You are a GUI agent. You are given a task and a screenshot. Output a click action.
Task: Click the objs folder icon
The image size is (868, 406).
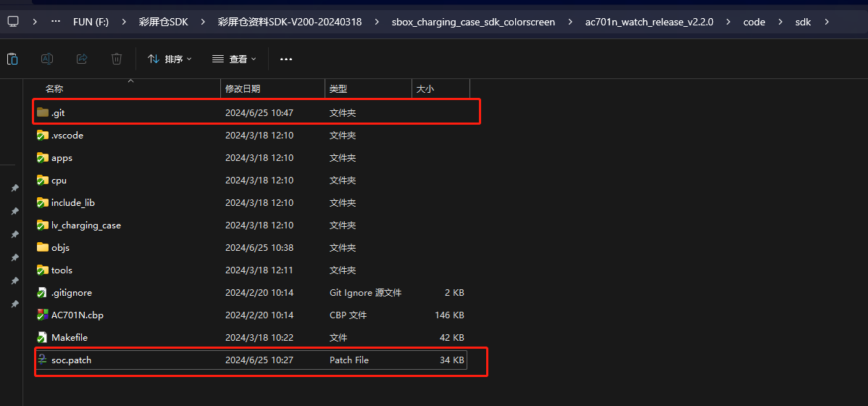coord(43,247)
